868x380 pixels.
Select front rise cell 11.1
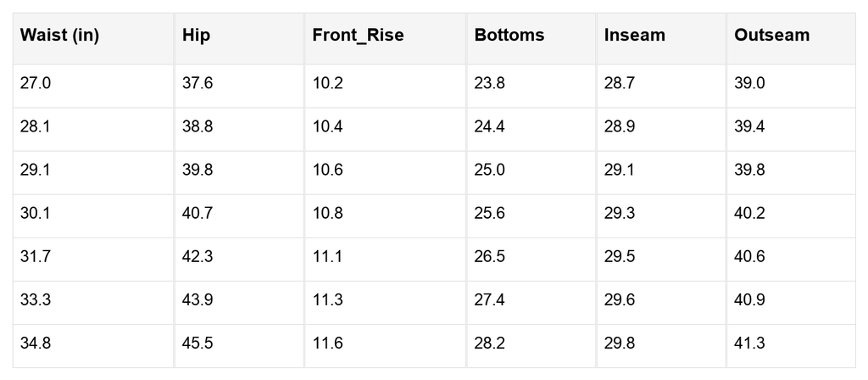click(327, 257)
